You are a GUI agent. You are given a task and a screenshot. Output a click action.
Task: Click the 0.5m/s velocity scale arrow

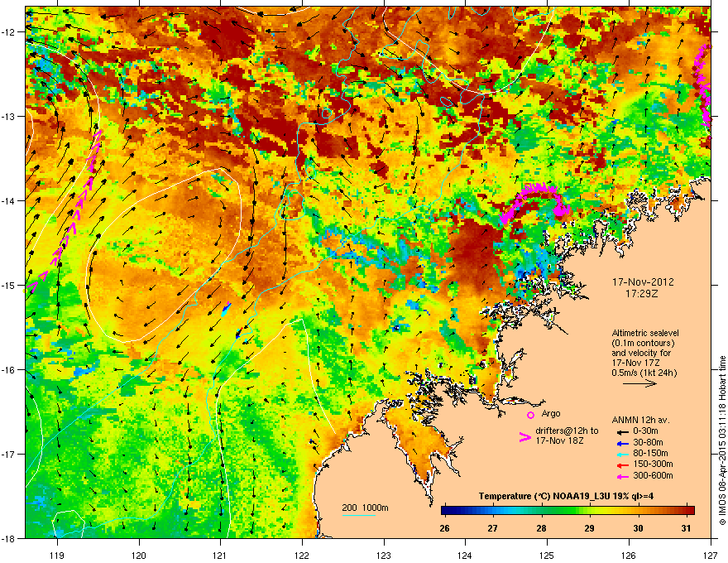639,383
